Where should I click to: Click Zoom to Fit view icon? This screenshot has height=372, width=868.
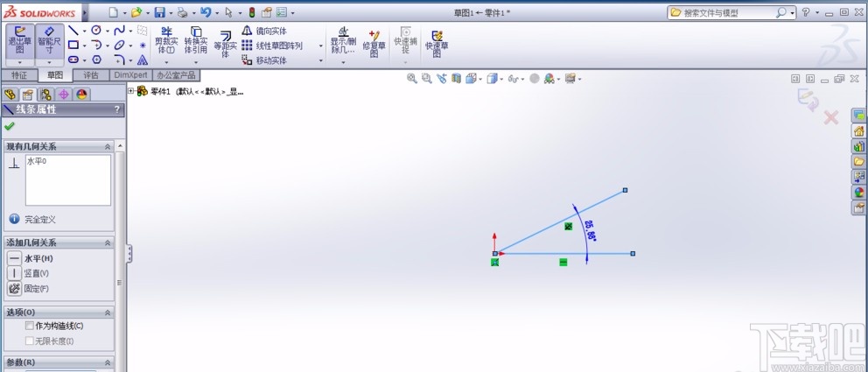click(x=411, y=79)
